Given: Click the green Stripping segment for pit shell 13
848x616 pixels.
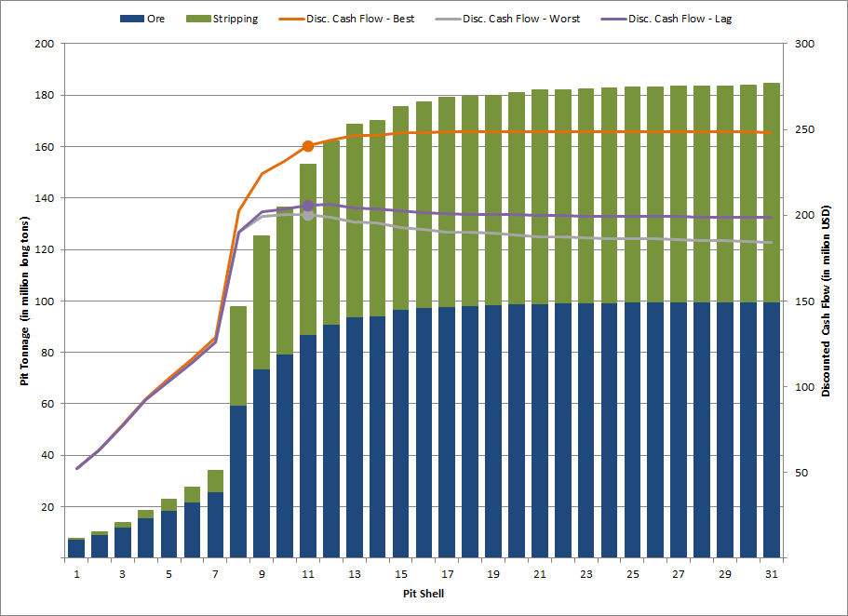Looking at the screenshot, I should point(355,221).
